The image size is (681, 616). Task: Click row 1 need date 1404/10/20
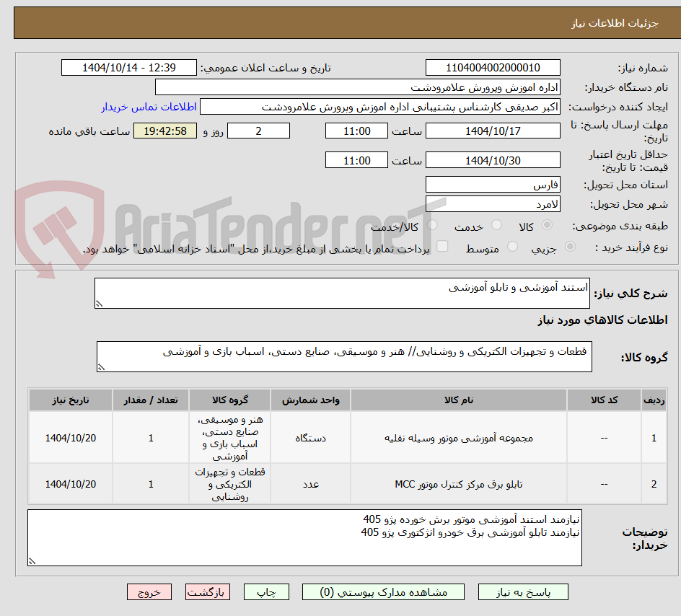pyautogui.click(x=71, y=438)
